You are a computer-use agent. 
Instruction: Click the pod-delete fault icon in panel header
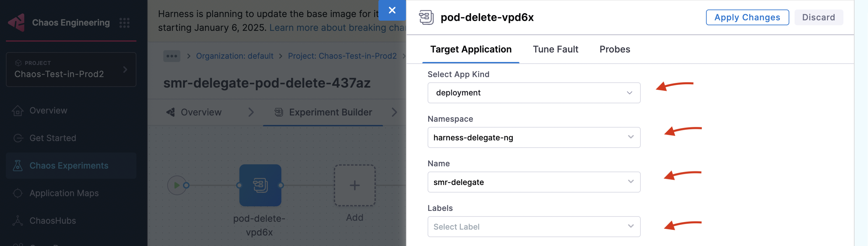pos(426,17)
